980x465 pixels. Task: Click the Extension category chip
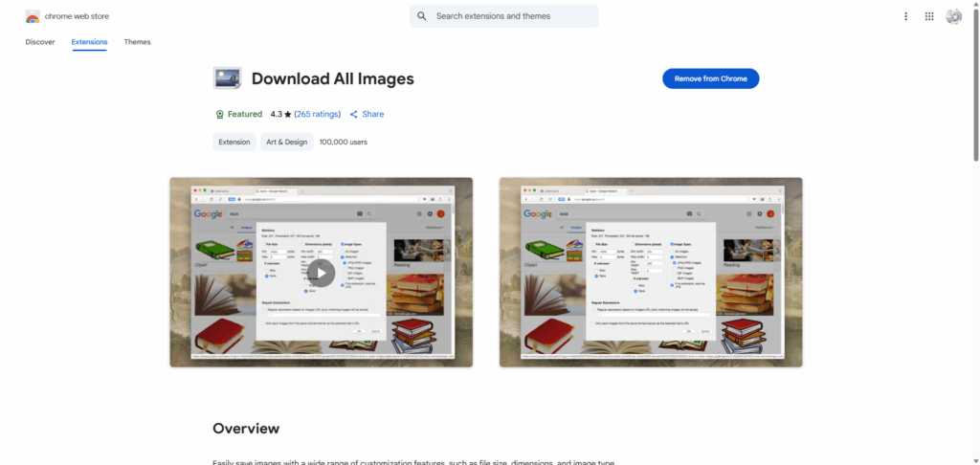coord(234,142)
